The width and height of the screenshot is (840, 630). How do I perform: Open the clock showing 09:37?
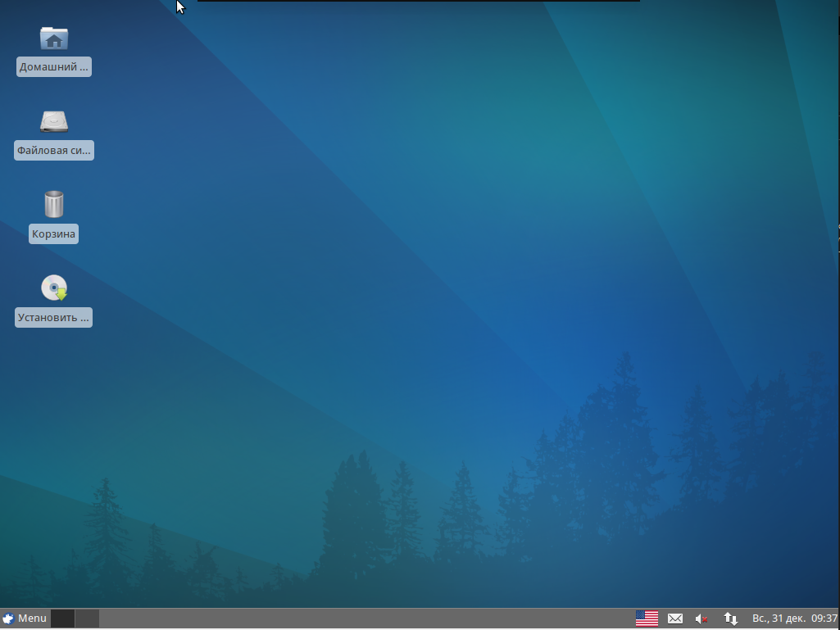794,619
